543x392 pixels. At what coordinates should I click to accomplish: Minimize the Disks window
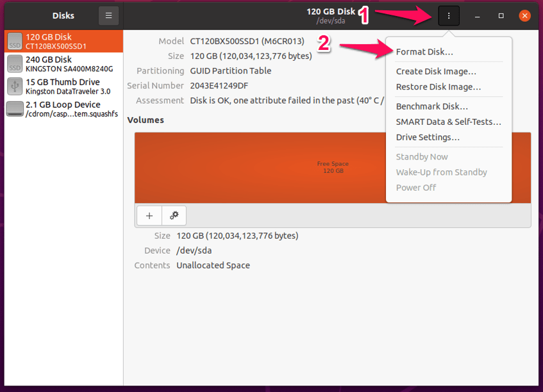tap(478, 15)
